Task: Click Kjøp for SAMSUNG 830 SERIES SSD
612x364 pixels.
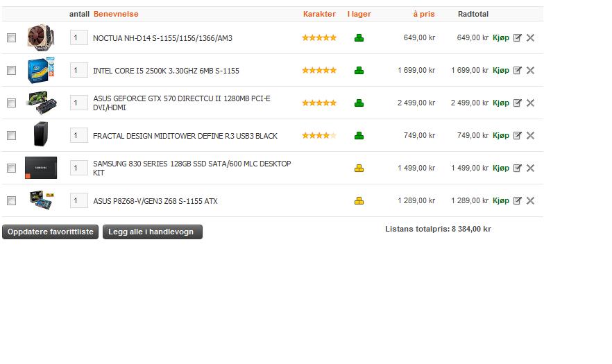Action: (x=501, y=168)
